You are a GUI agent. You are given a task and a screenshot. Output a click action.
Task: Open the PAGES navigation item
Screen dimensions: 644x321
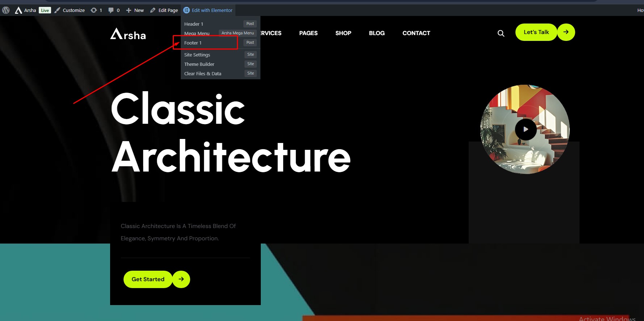pos(308,33)
